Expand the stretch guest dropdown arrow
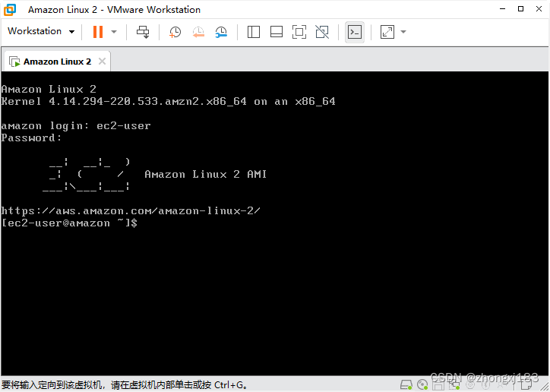Screen dimensions: 550x392 pos(403,32)
